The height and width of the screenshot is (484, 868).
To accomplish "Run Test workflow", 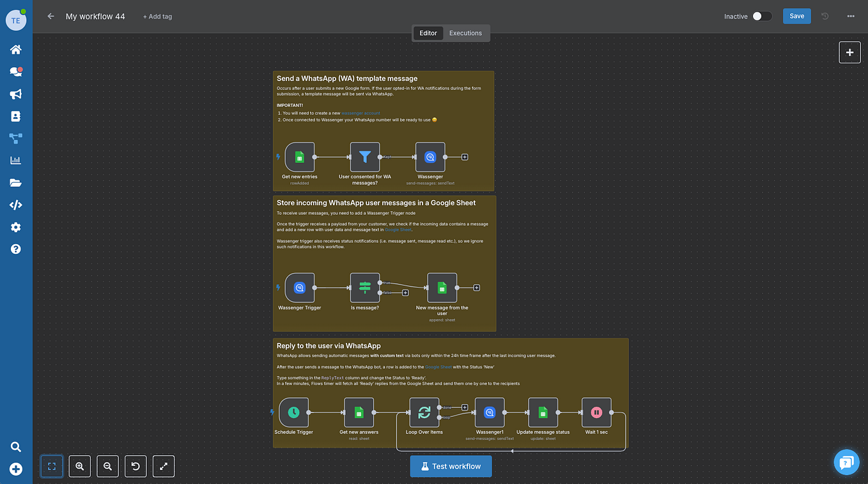I will [x=451, y=466].
